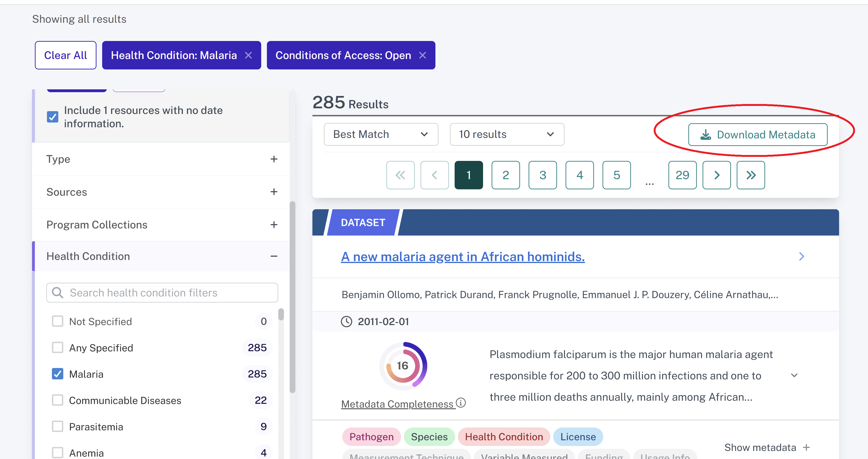The width and height of the screenshot is (868, 459).
Task: Click the '285 Results' count text
Action: pyautogui.click(x=350, y=103)
